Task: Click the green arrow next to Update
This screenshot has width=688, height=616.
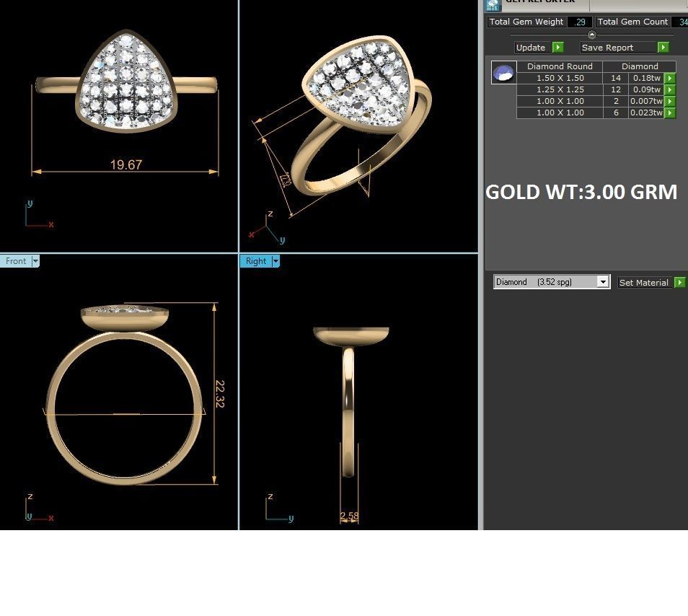Action: coord(557,48)
